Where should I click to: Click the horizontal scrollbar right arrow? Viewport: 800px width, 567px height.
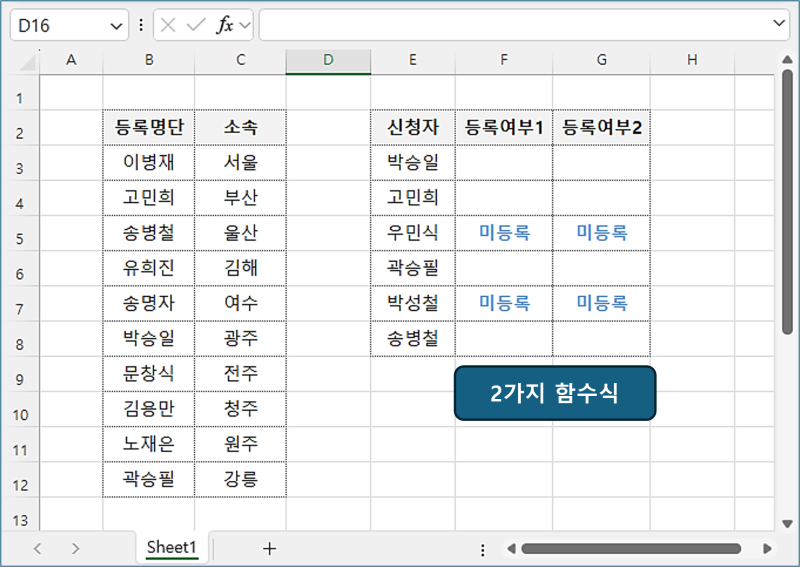pyautogui.click(x=767, y=548)
